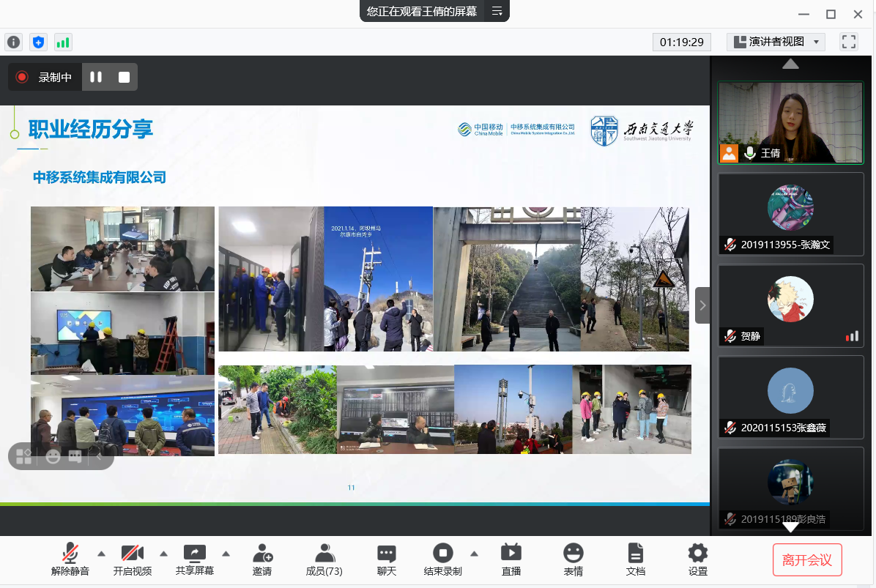
Task: Pause the recording
Action: tap(96, 77)
